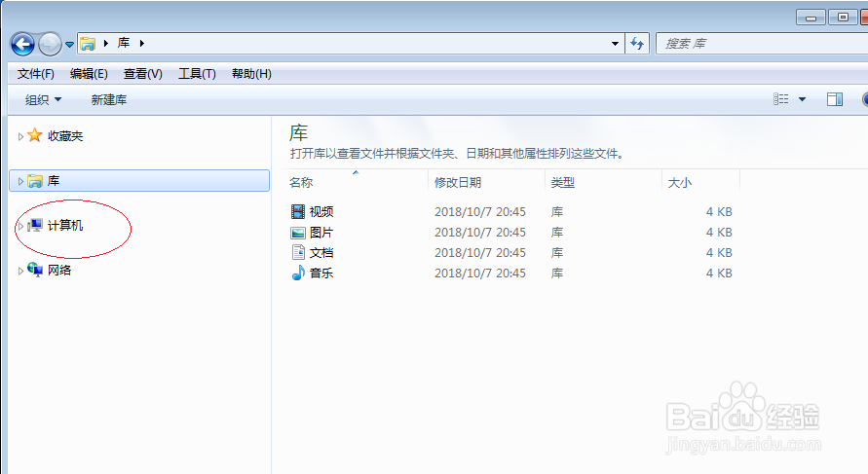Image resolution: width=868 pixels, height=474 pixels.
Task: Toggle the preview pane
Action: (835, 99)
